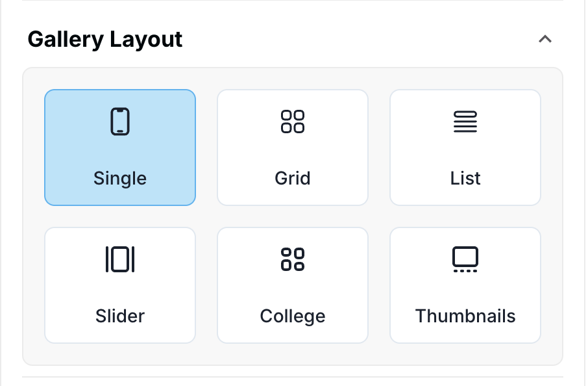Click the "Thumbnails" text label
The height and width of the screenshot is (386, 588).
pyautogui.click(x=465, y=316)
